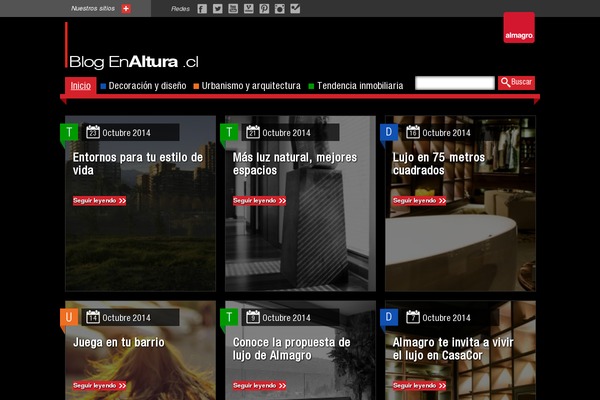Open article Más luz natural, mejores espacios
The image size is (600, 400).
(295, 163)
